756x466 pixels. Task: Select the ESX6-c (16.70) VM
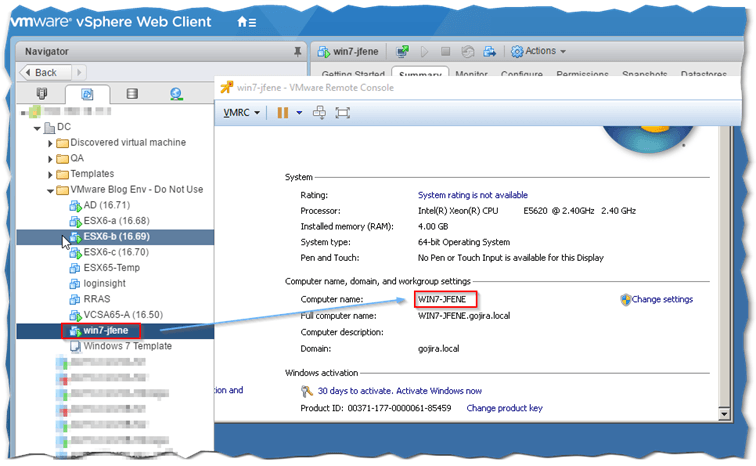(x=116, y=252)
